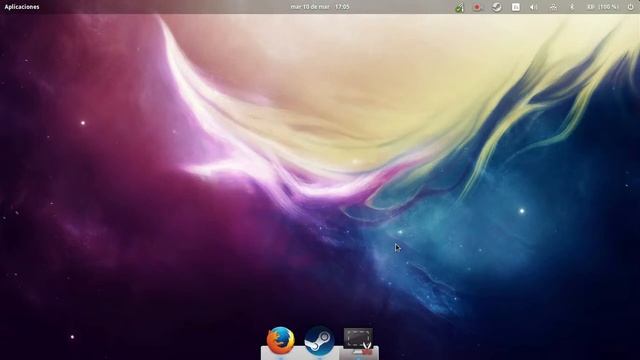Open the date and time indicator
Image resolution: width=640 pixels, height=360 pixels.
[x=320, y=7]
